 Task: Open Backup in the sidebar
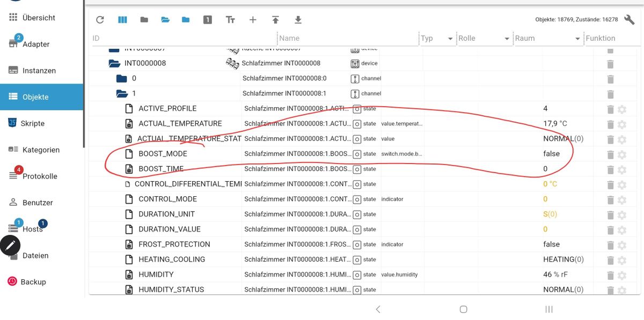tap(41, 281)
